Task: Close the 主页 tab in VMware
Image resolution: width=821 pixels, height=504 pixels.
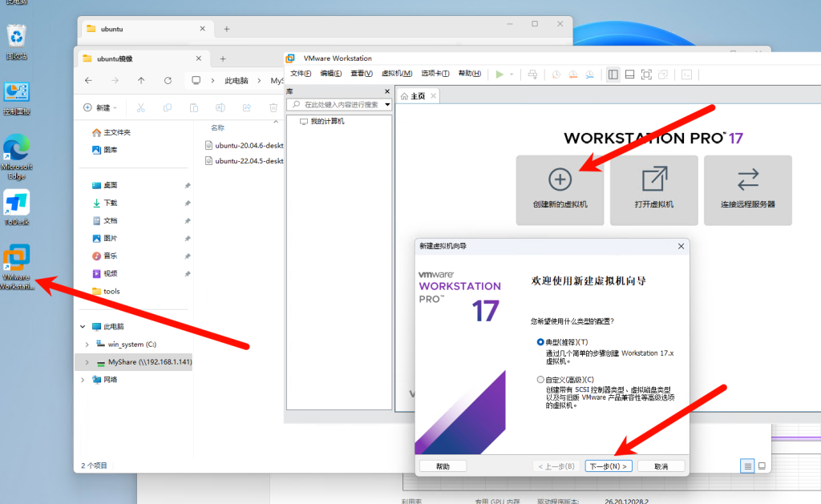Action: tap(433, 96)
